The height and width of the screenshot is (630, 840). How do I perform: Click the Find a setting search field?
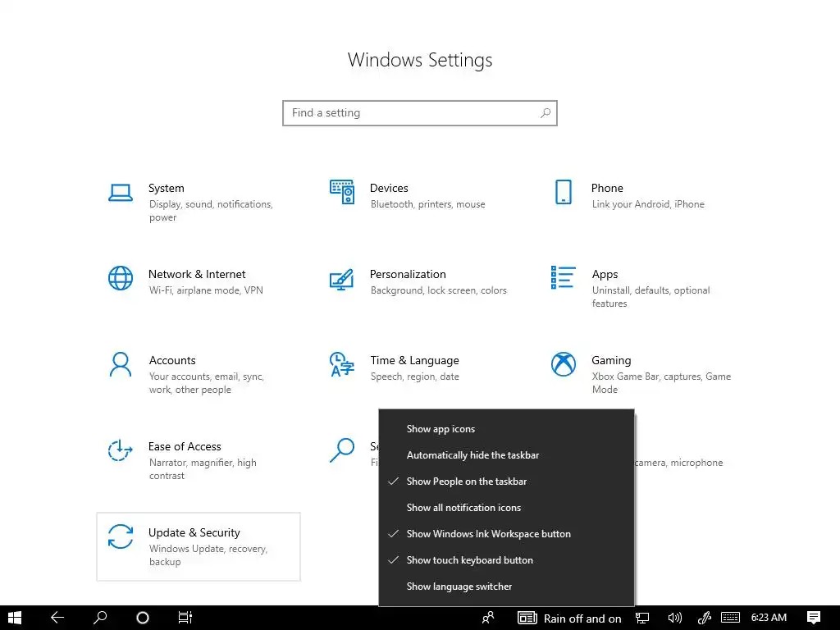(420, 113)
